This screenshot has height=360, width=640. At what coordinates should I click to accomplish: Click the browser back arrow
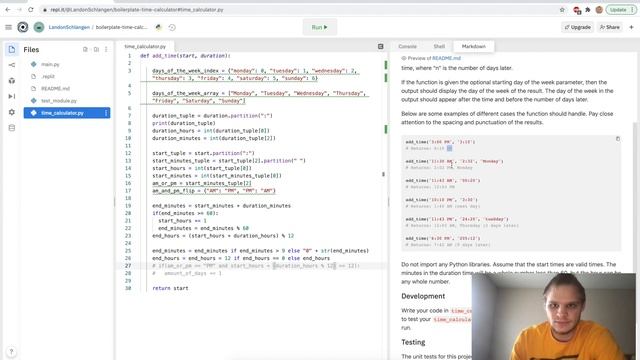coord(8,9)
